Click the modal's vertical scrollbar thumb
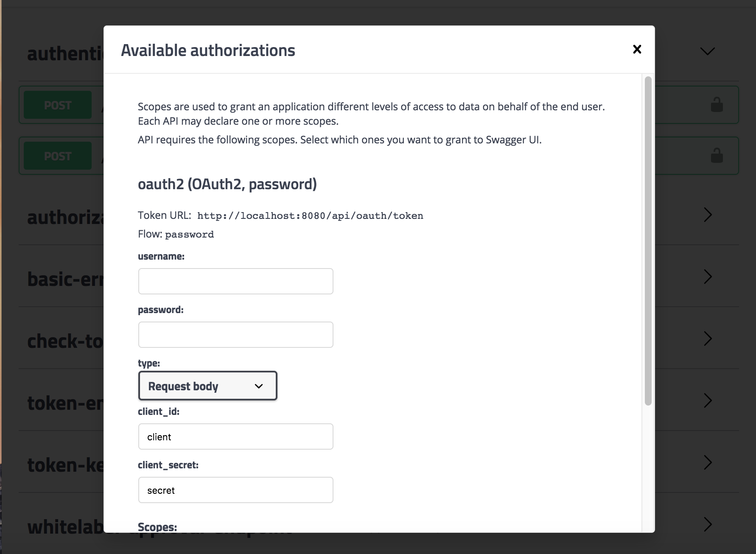The width and height of the screenshot is (756, 554). [x=648, y=241]
